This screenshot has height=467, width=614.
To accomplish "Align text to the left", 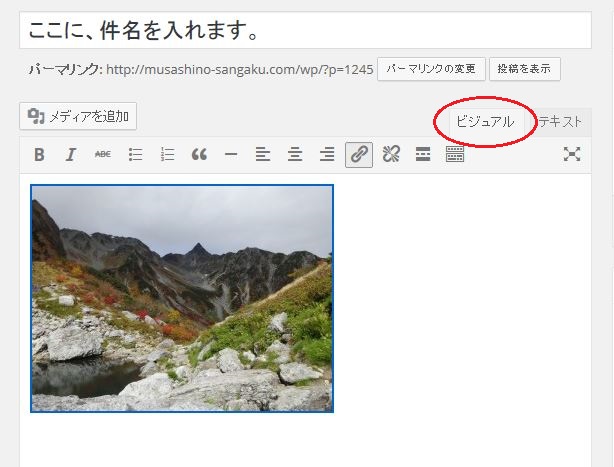I will pyautogui.click(x=263, y=154).
